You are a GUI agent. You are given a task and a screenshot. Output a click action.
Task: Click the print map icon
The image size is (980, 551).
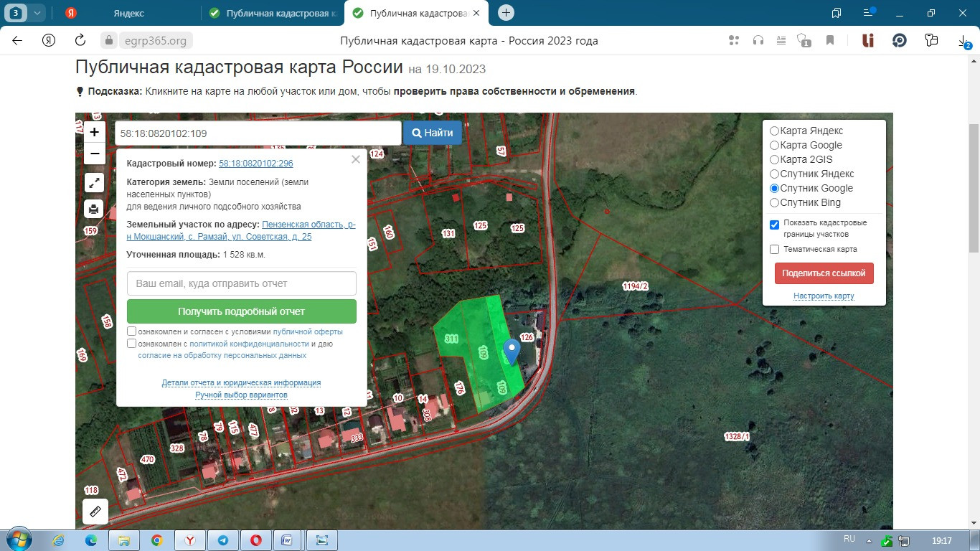click(94, 209)
